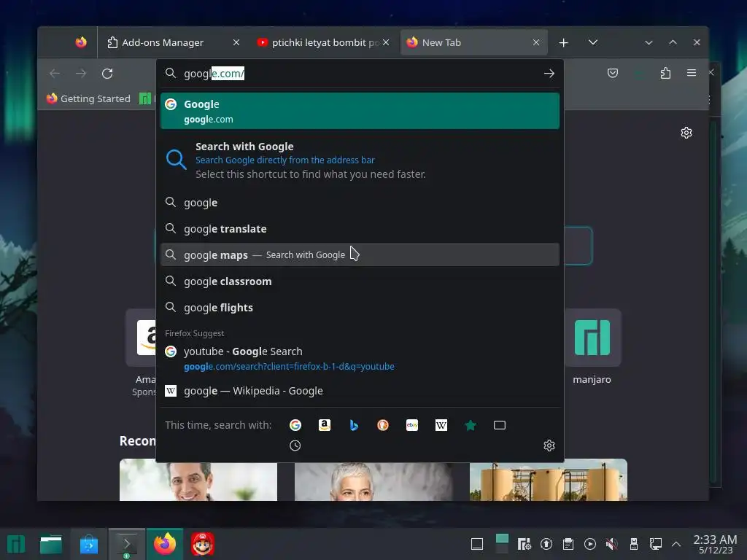747x560 pixels.
Task: Open the Manjaro application launcher menu
Action: (x=16, y=544)
